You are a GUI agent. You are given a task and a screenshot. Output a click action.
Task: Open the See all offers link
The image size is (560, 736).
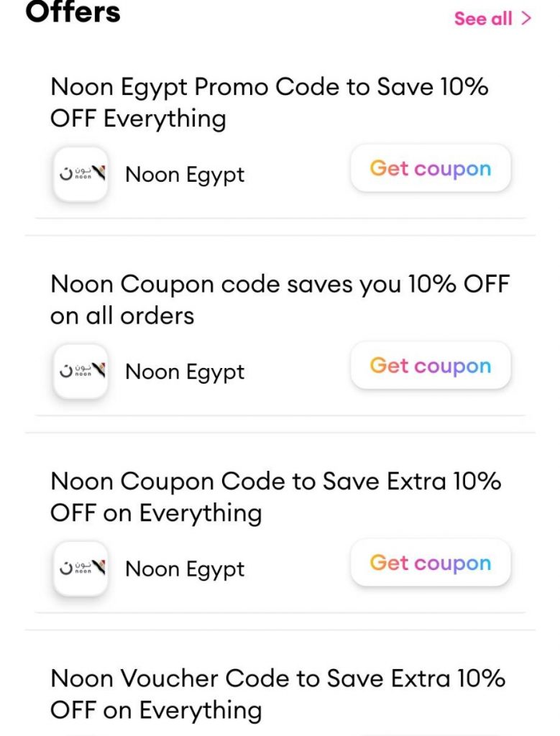(x=492, y=19)
